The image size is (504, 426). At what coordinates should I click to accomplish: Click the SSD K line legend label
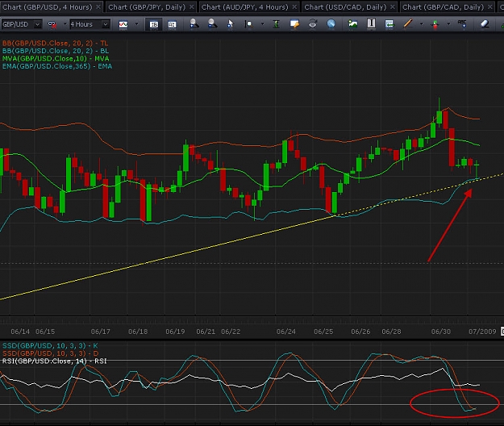click(50, 345)
